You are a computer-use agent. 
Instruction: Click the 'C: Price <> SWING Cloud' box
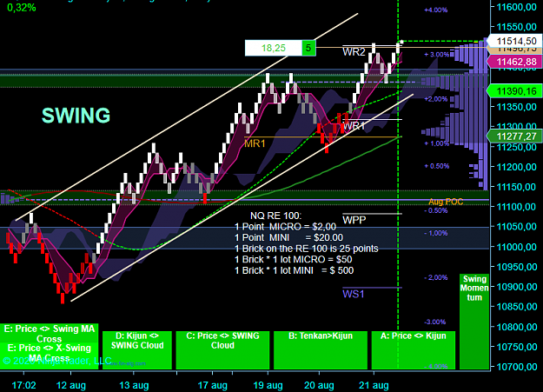coord(222,350)
